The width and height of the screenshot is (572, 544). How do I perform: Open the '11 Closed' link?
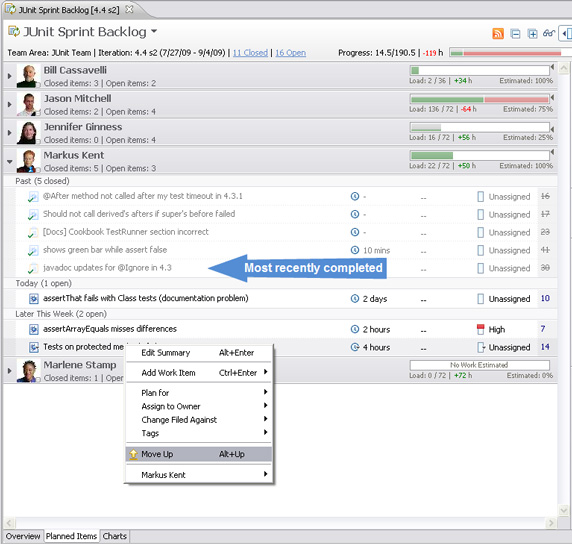tap(250, 53)
